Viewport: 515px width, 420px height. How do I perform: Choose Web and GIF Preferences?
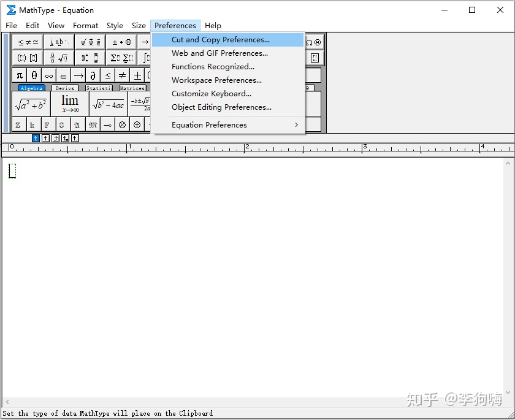[x=227, y=53]
